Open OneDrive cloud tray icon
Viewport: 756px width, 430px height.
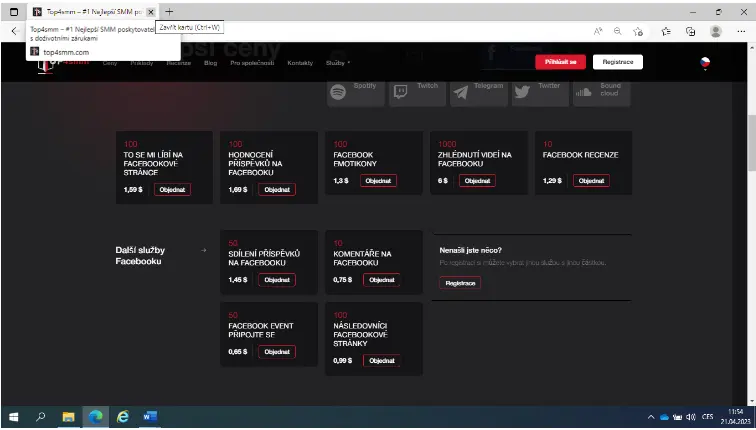[x=664, y=417]
